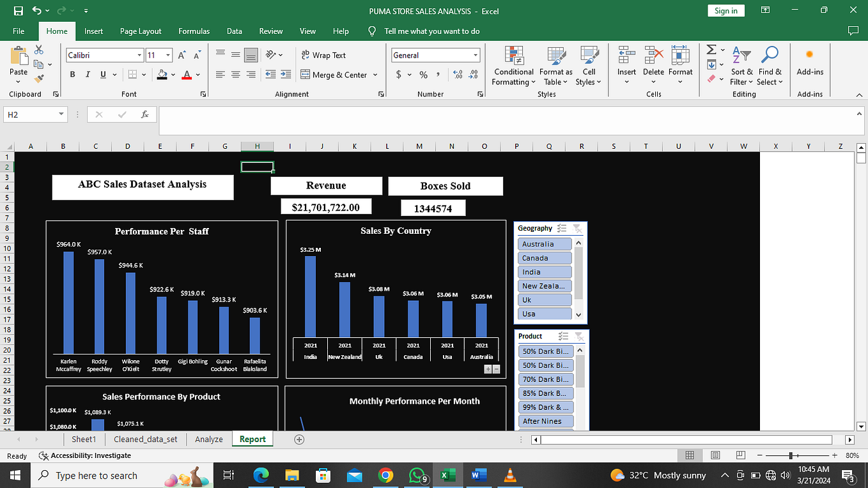Image resolution: width=868 pixels, height=488 pixels.
Task: Click the AutoSum icon
Action: point(711,50)
